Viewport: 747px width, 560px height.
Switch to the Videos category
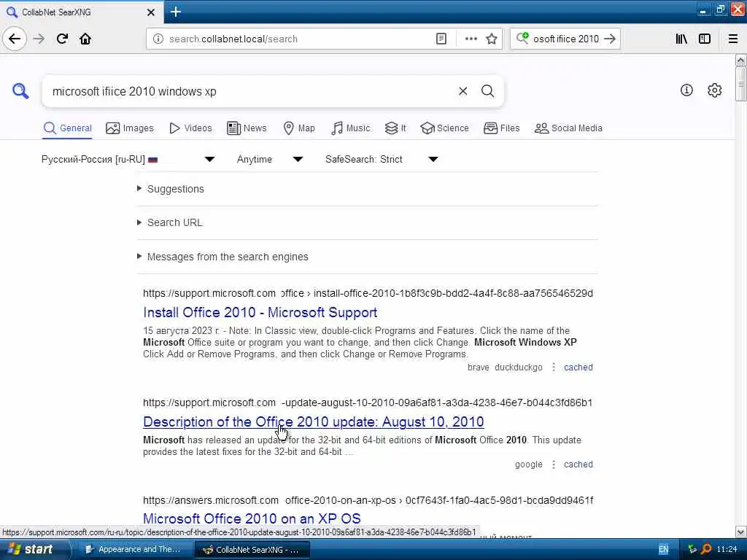click(x=190, y=128)
